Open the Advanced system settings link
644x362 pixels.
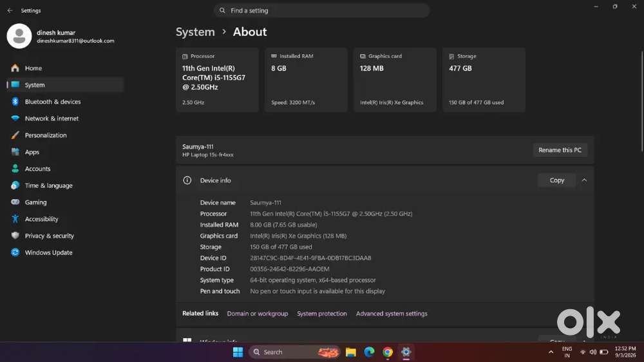392,314
